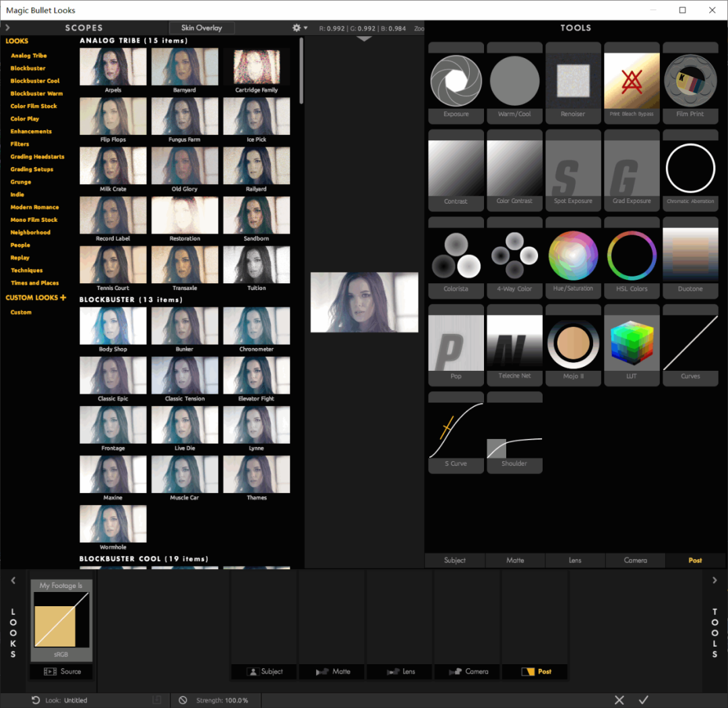Select the Pop tool

(x=456, y=345)
